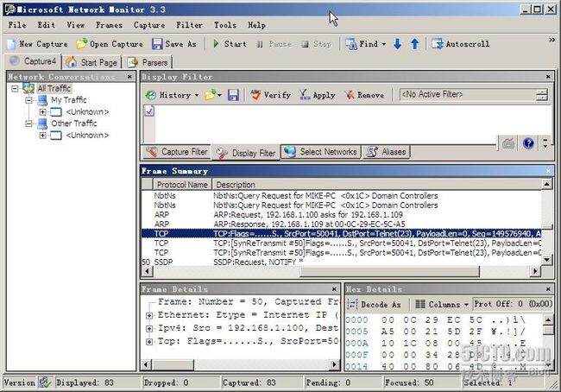The height and width of the screenshot is (392, 561).
Task: Click the blue down arrow Find Next
Action: 397,44
